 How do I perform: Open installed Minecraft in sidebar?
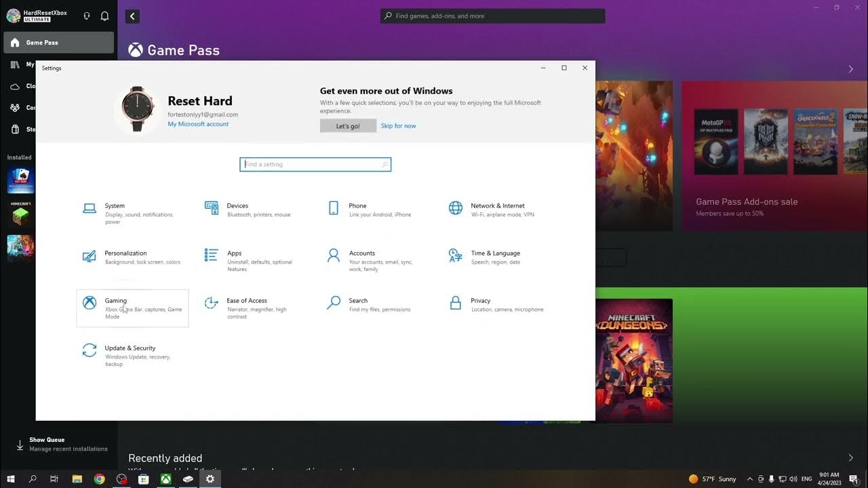pyautogui.click(x=20, y=214)
